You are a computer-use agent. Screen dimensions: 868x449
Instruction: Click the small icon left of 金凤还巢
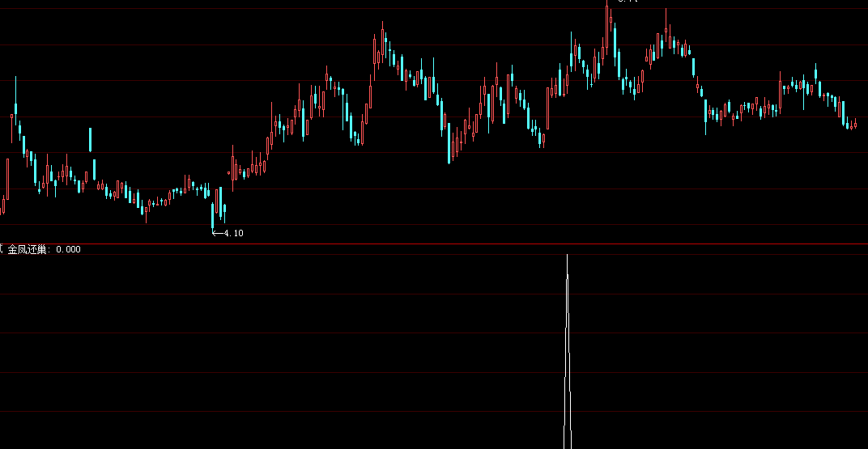tap(2, 249)
